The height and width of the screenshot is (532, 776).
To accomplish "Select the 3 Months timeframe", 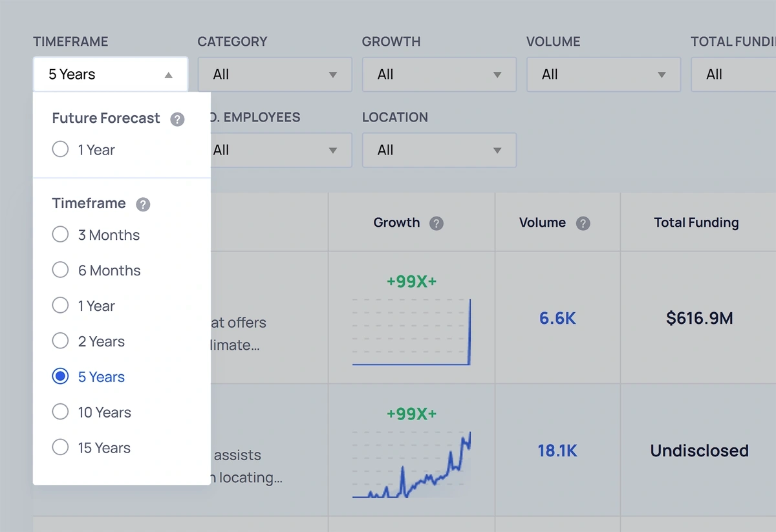I will (x=96, y=235).
